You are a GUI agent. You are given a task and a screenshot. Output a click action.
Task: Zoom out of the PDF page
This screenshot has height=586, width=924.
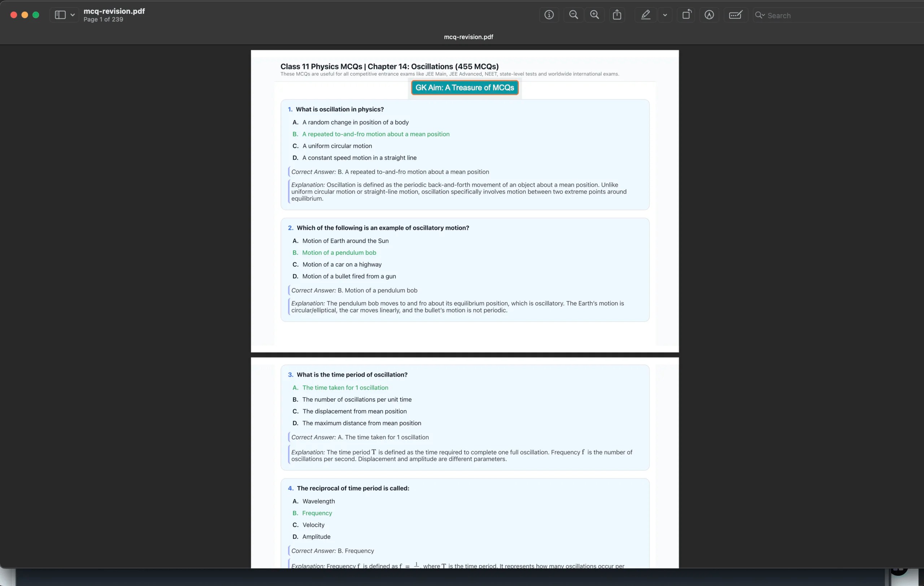(573, 15)
